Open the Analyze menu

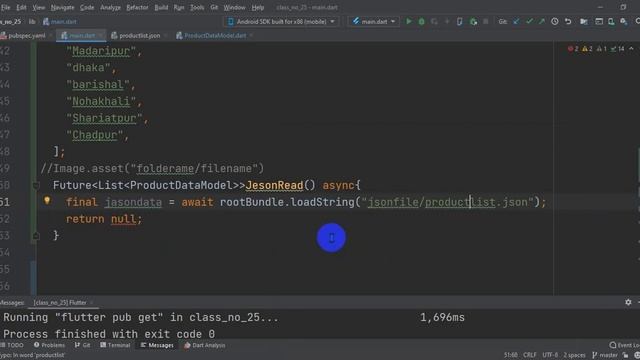[x=110, y=7]
